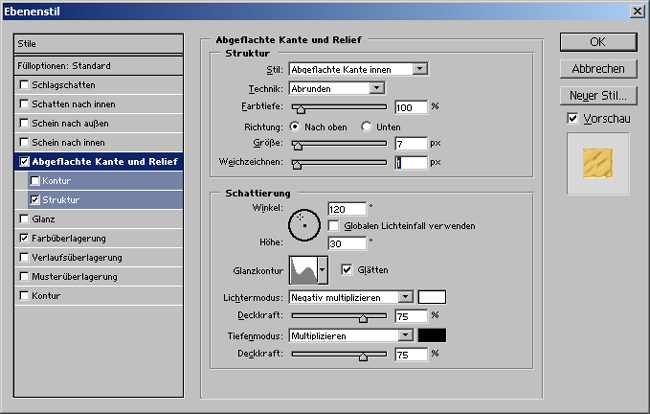Enable Globalen Lichteinfall verwenden
The height and width of the screenshot is (414, 650).
[334, 226]
